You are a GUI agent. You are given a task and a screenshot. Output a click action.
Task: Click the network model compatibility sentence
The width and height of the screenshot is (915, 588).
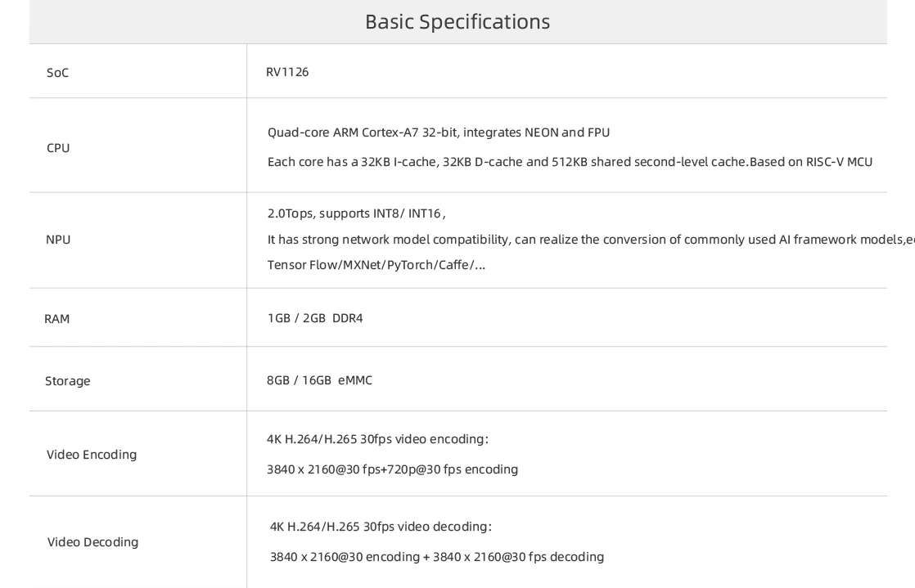pos(591,240)
